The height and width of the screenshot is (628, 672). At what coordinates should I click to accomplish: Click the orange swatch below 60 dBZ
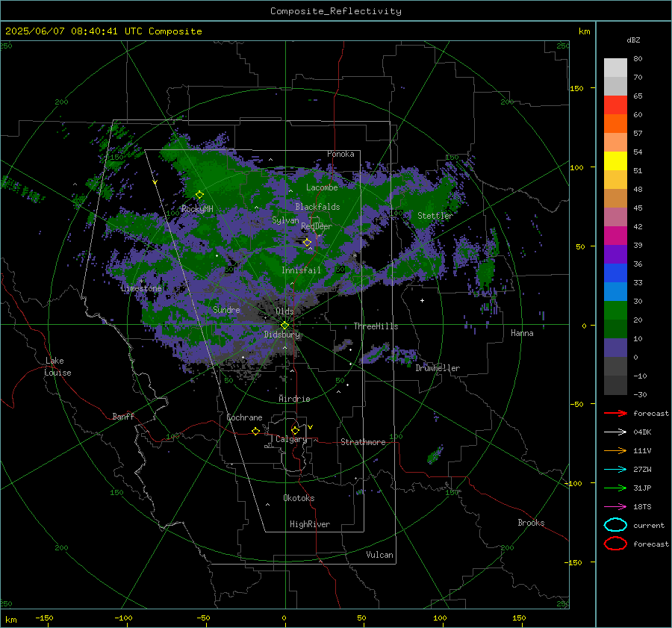click(x=615, y=124)
